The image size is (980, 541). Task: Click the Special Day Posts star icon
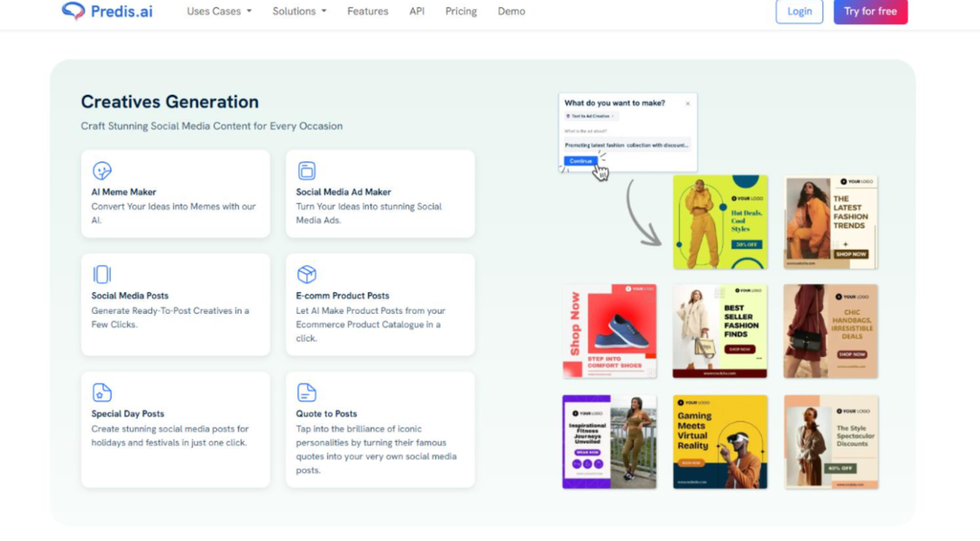click(102, 392)
